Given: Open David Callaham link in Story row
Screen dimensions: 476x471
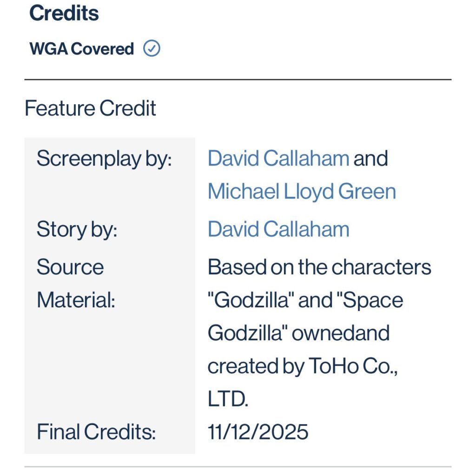Looking at the screenshot, I should [x=278, y=229].
